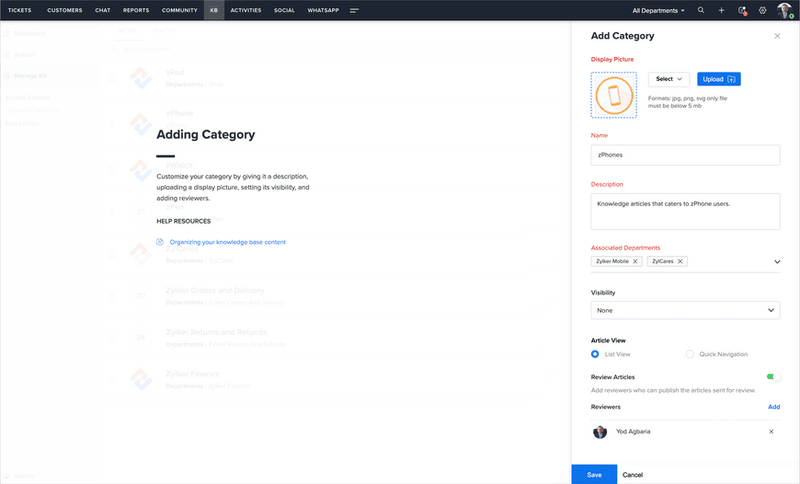
Task: Open the Reports module
Action: (x=136, y=10)
